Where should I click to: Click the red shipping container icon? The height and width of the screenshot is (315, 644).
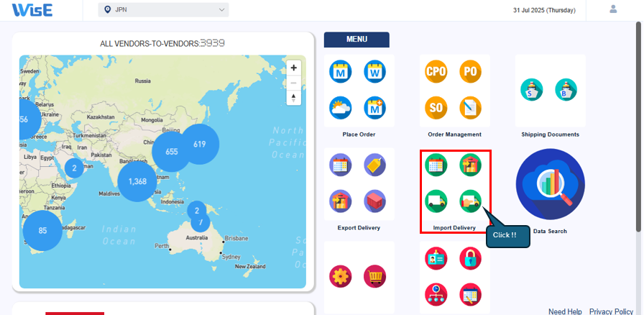(x=375, y=201)
